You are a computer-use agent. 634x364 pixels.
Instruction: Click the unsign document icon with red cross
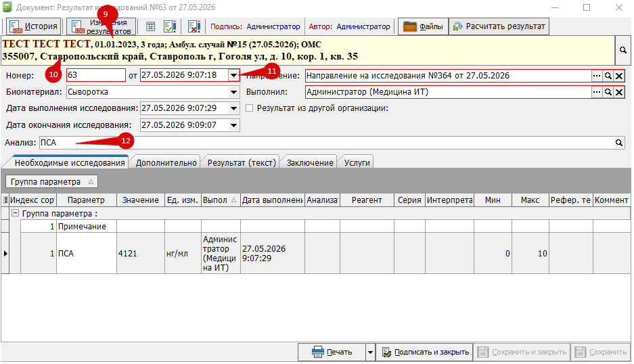[194, 26]
